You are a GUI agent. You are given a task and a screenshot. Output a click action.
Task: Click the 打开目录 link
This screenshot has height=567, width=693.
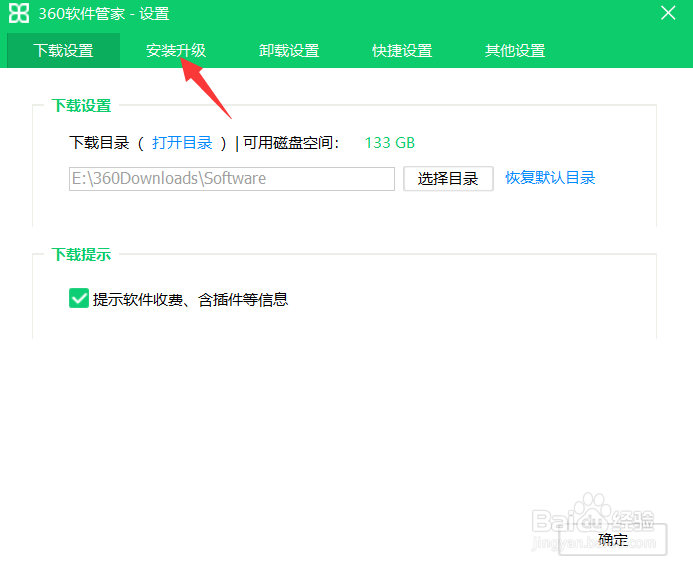click(182, 143)
